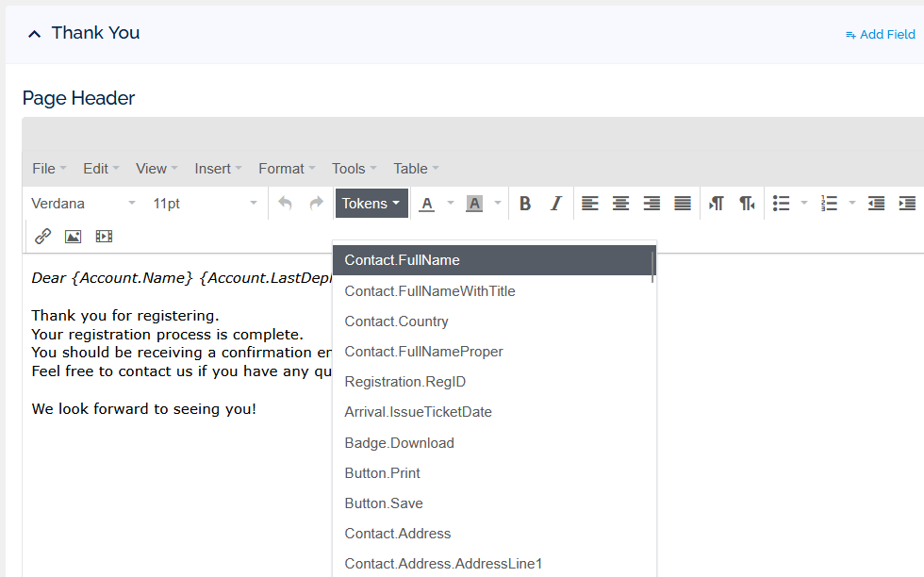Image resolution: width=924 pixels, height=577 pixels.
Task: Insert an image
Action: pyautogui.click(x=73, y=236)
